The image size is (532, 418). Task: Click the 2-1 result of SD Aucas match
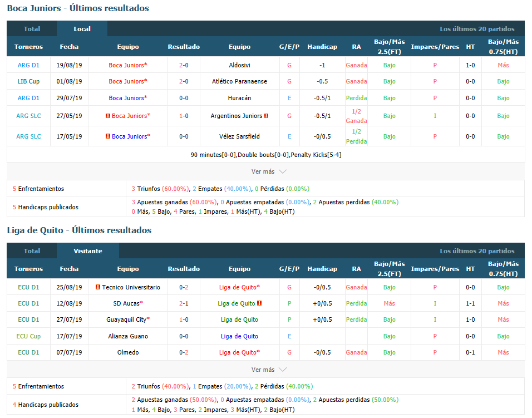pyautogui.click(x=184, y=304)
